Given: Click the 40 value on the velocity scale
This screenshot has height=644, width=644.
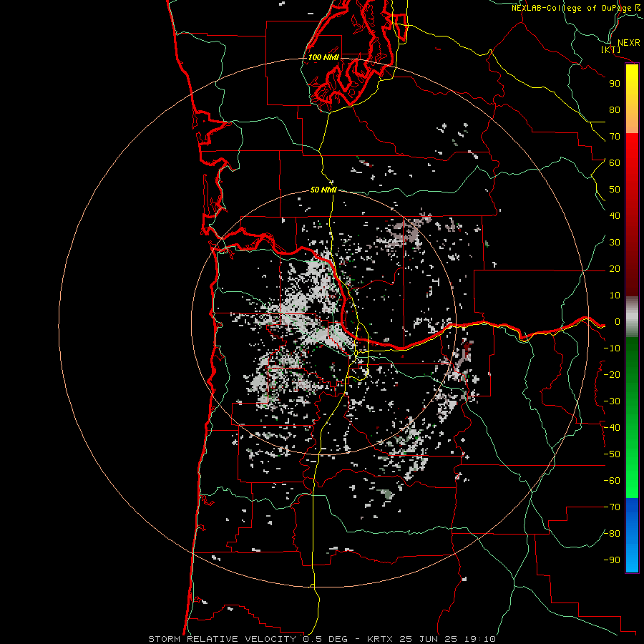Looking at the screenshot, I should [615, 216].
